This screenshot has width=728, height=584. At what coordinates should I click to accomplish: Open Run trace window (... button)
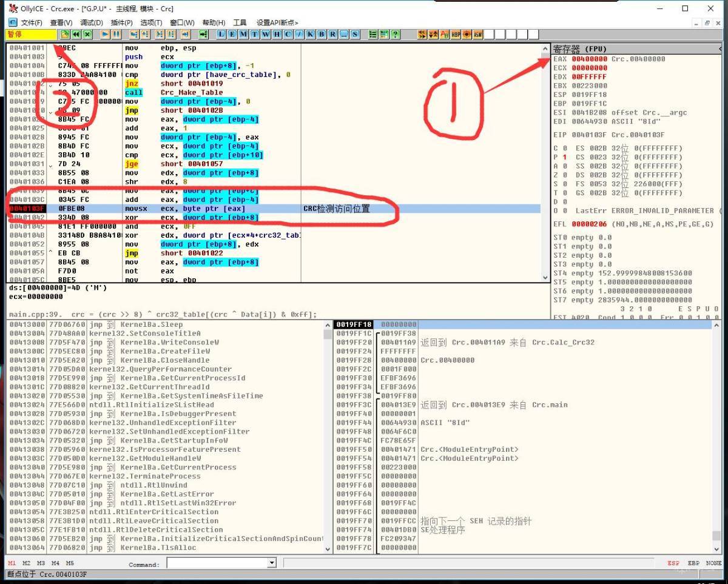click(x=343, y=34)
